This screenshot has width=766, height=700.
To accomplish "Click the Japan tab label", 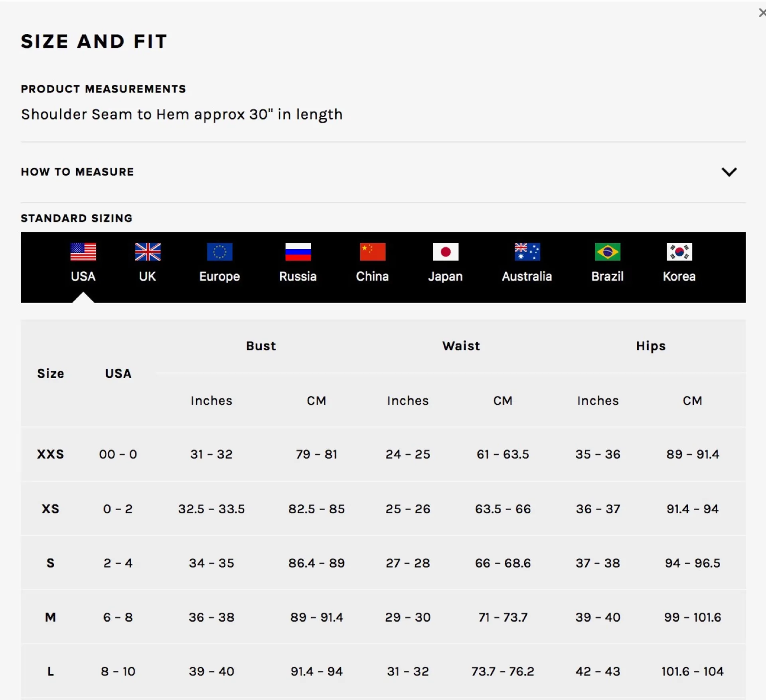I will [446, 276].
